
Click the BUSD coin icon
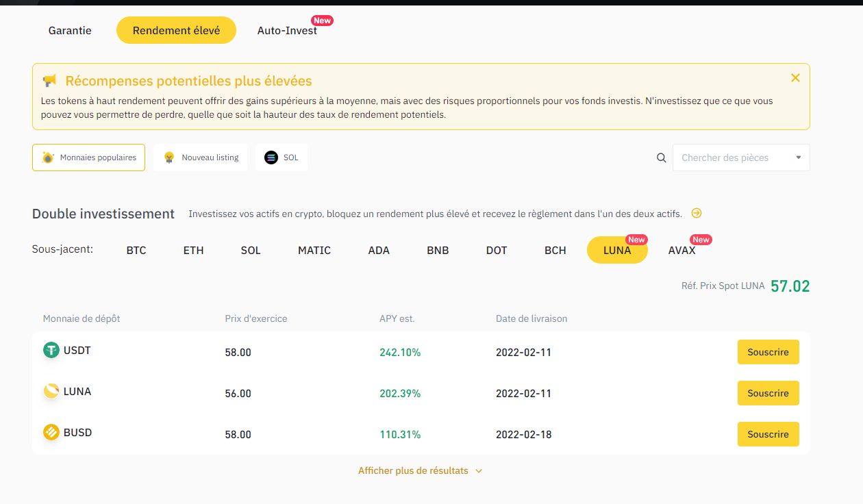point(51,433)
